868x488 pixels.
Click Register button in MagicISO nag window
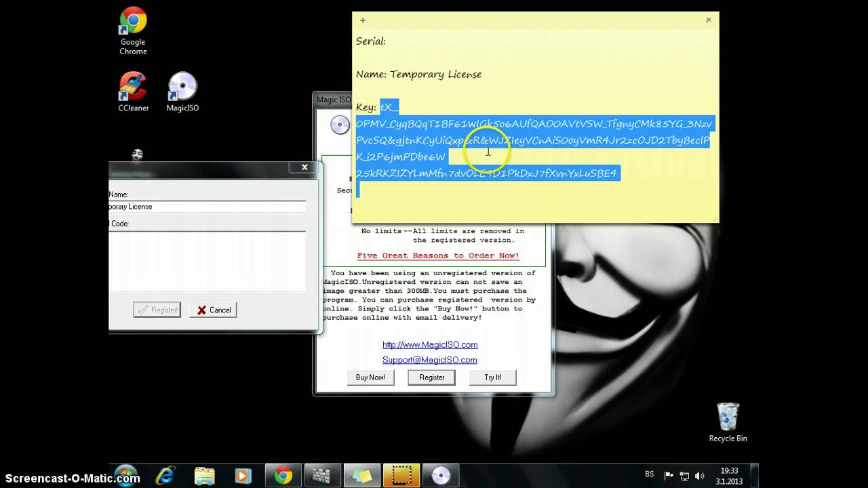pos(432,378)
